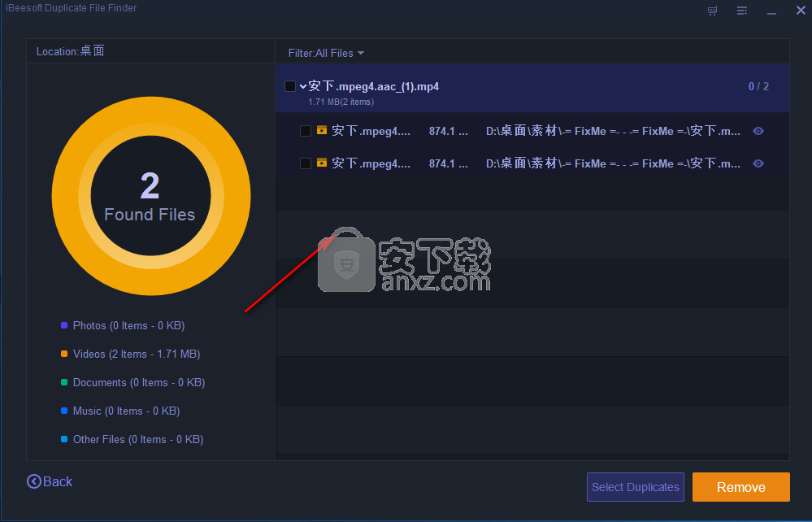Click the 0 / 2 selection counter
The width and height of the screenshot is (812, 522).
click(x=758, y=86)
